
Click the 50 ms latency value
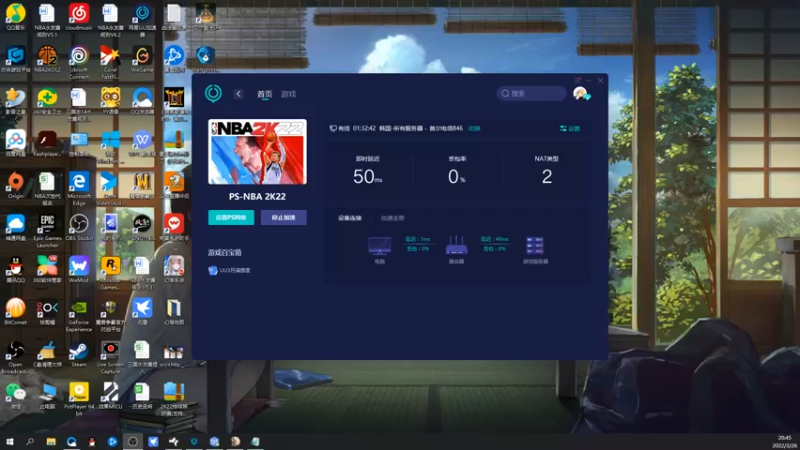coord(367,177)
